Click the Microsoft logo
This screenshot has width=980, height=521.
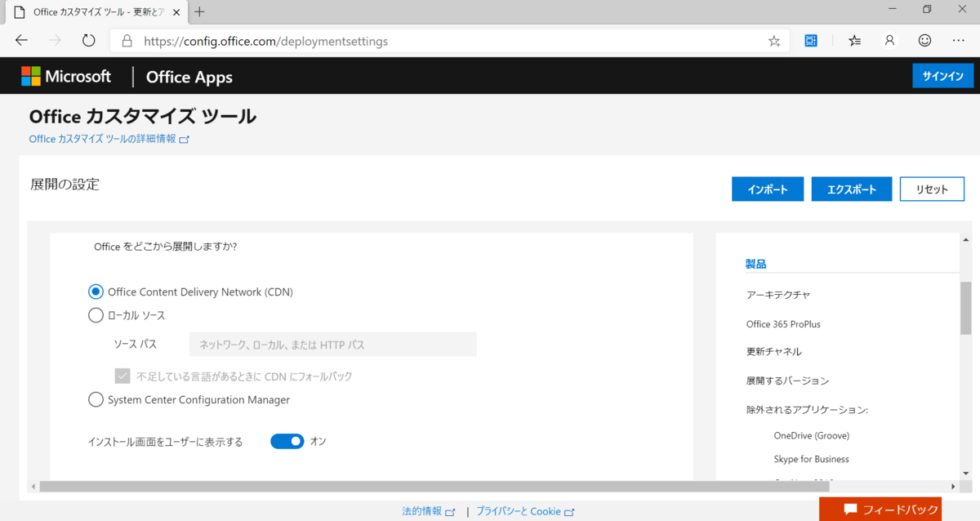66,76
